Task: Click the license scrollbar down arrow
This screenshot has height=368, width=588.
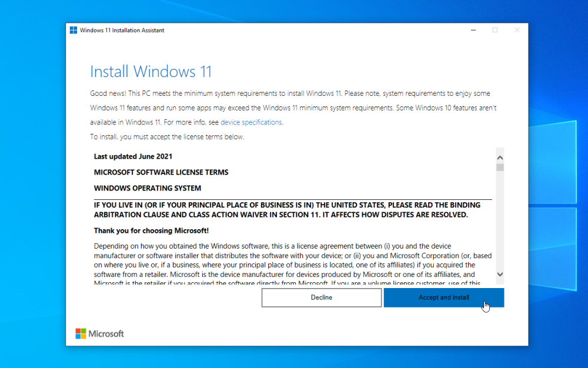Action: point(500,275)
